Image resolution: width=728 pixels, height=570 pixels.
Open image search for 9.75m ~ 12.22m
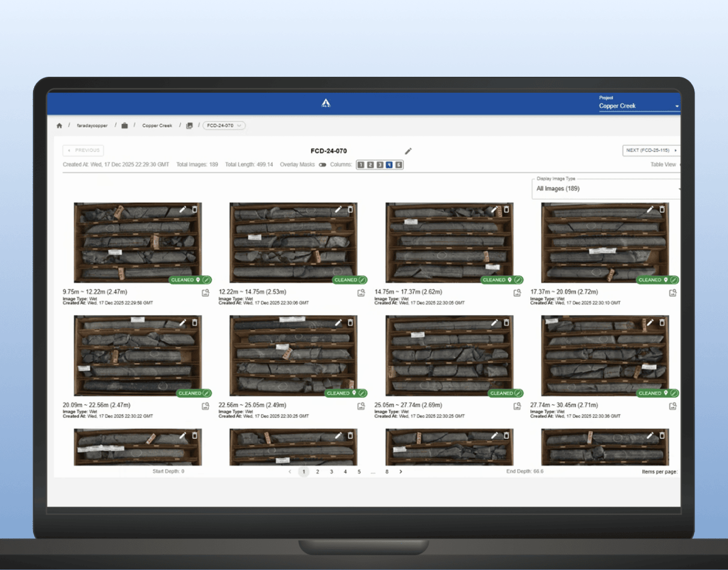205,293
